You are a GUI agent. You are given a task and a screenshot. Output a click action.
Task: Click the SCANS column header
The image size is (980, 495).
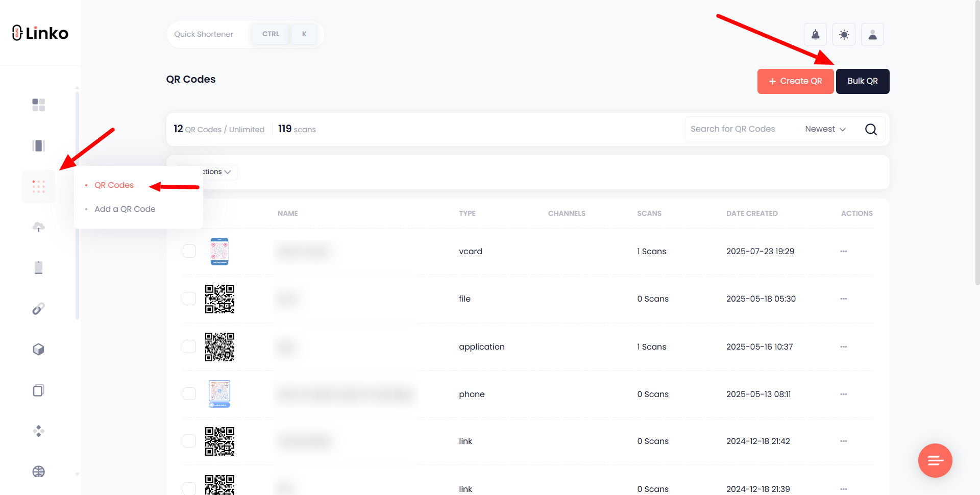(x=649, y=213)
